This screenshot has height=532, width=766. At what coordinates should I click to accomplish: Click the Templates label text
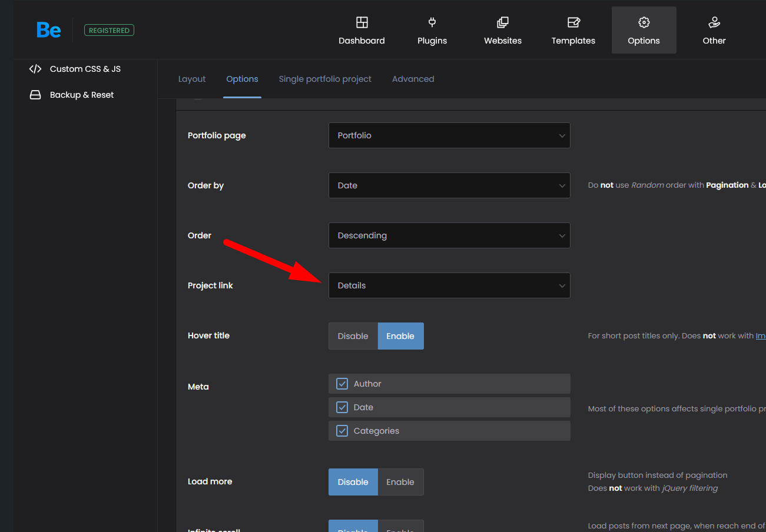(x=573, y=41)
